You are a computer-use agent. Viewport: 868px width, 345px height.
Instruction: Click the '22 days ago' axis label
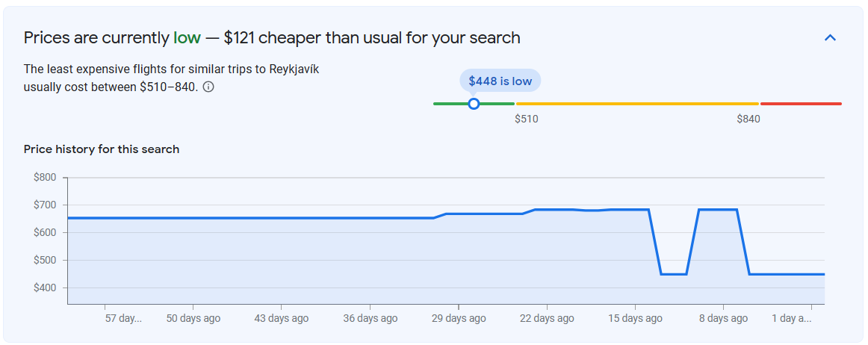(547, 318)
